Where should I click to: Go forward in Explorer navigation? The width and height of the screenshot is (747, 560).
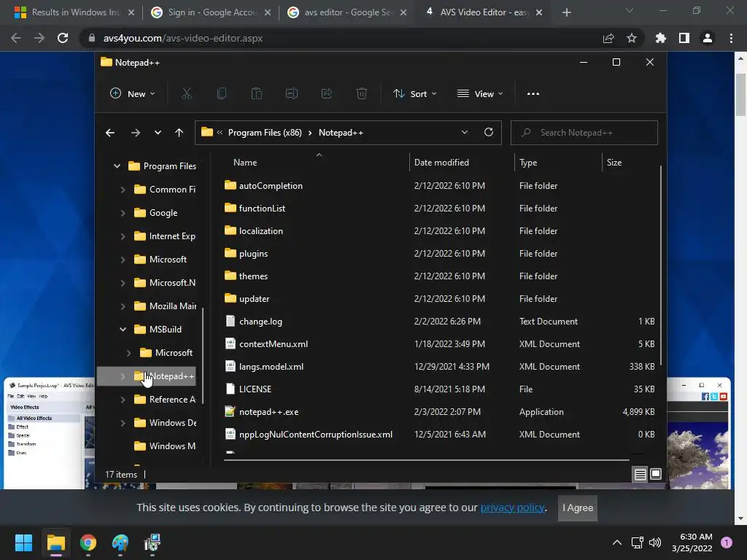click(x=135, y=133)
